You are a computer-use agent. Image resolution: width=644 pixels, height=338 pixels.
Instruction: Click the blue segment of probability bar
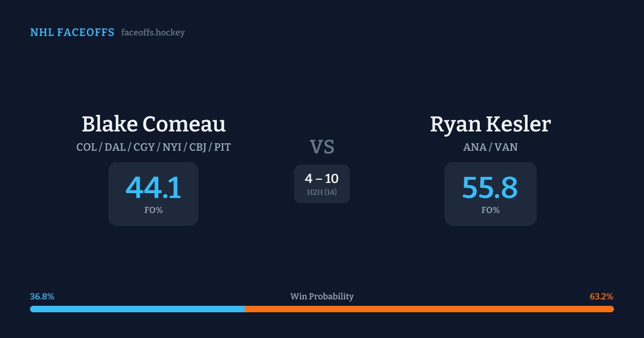[x=137, y=309]
